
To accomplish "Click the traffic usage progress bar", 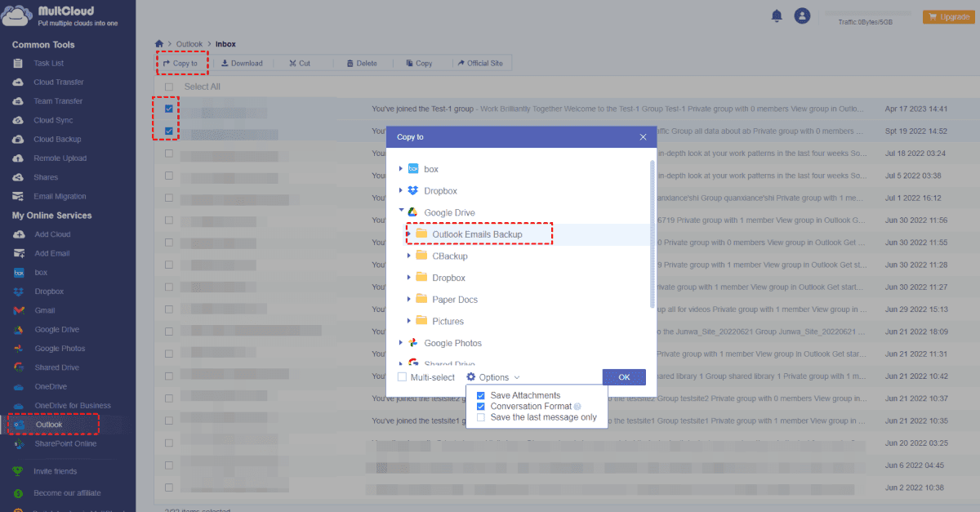I will click(x=868, y=13).
